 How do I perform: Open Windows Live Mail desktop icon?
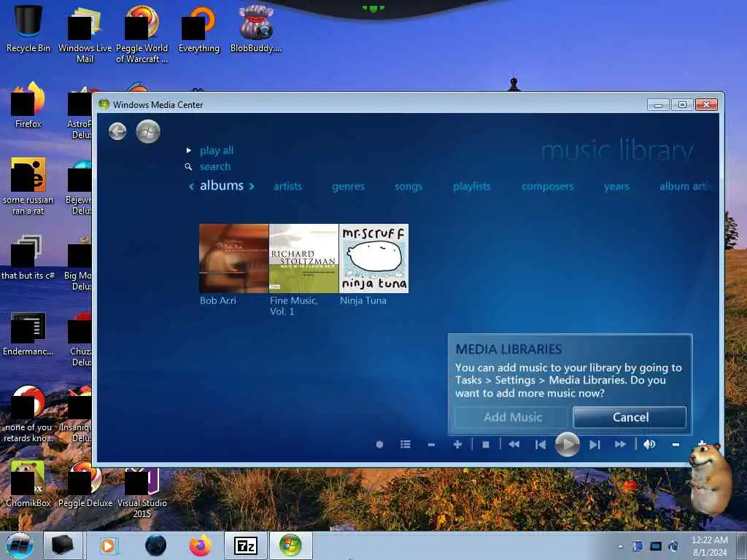[x=85, y=34]
